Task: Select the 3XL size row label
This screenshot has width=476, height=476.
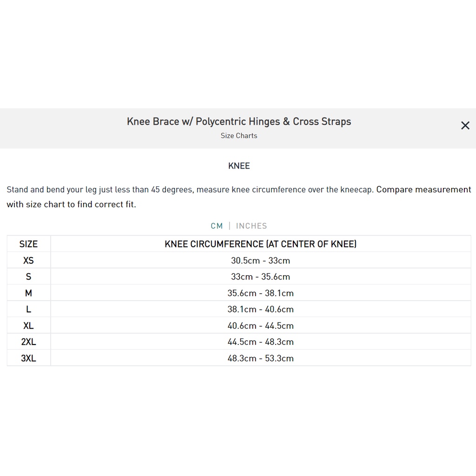Action: click(28, 358)
